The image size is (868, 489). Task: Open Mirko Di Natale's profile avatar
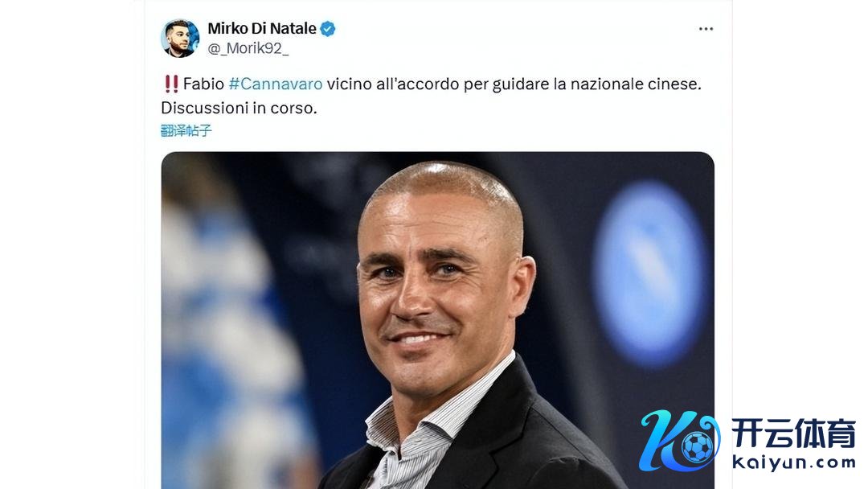180,39
